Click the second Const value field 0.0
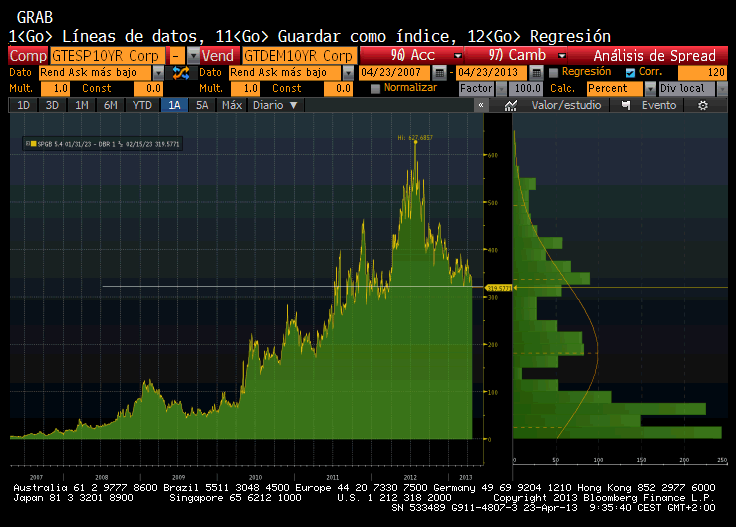The image size is (736, 527). click(337, 89)
